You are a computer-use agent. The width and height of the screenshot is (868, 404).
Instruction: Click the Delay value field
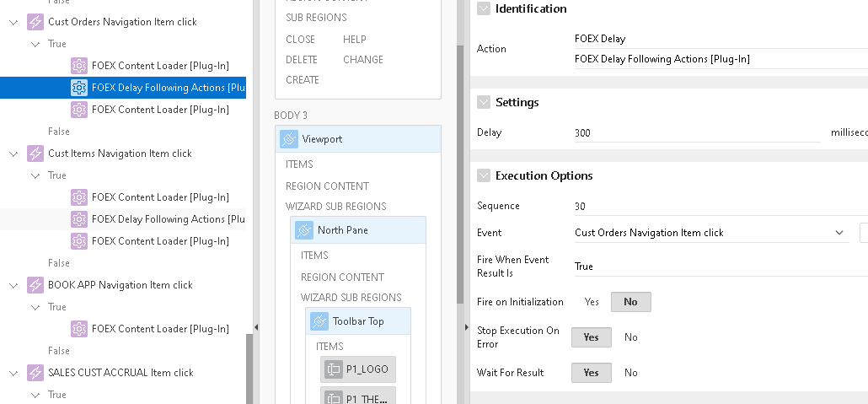click(695, 133)
